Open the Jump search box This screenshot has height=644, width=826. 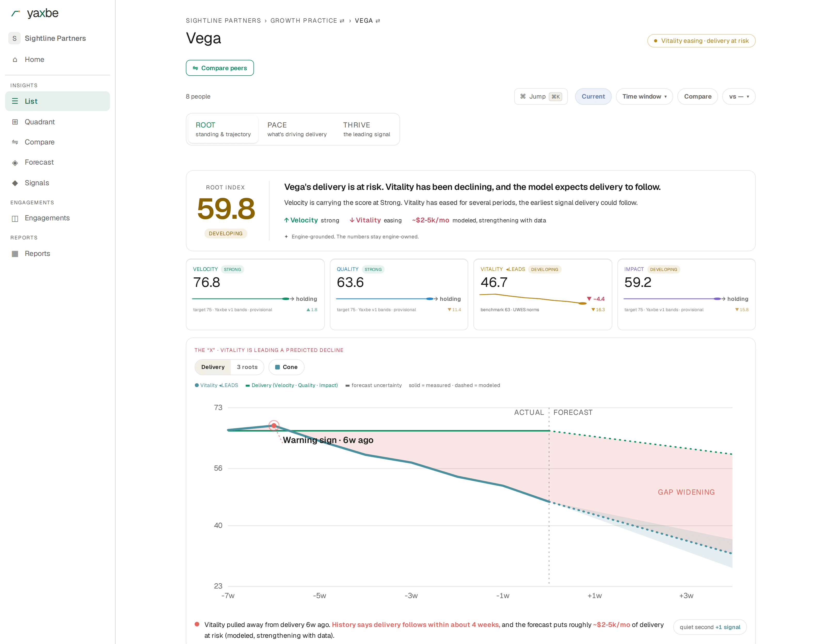(541, 97)
